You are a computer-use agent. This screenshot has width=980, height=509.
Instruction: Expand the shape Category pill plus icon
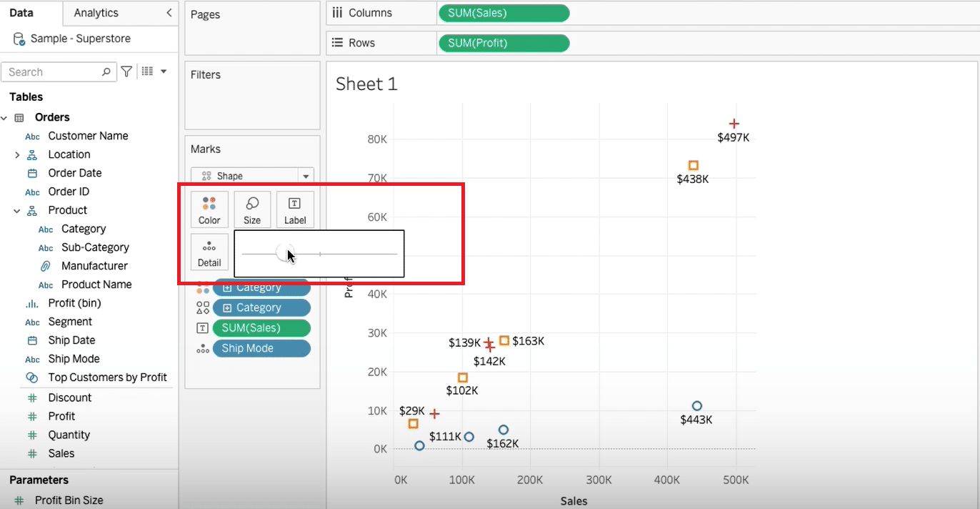click(x=227, y=307)
